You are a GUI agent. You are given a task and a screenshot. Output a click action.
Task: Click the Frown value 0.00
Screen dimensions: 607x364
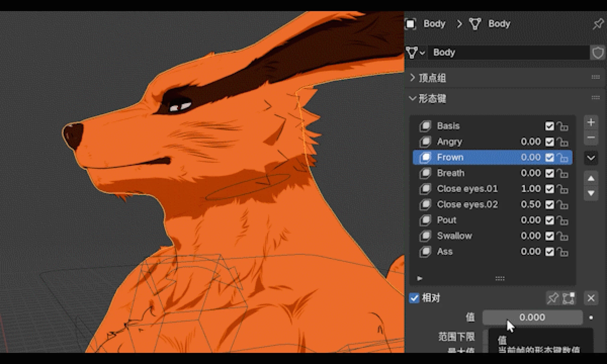[531, 157]
